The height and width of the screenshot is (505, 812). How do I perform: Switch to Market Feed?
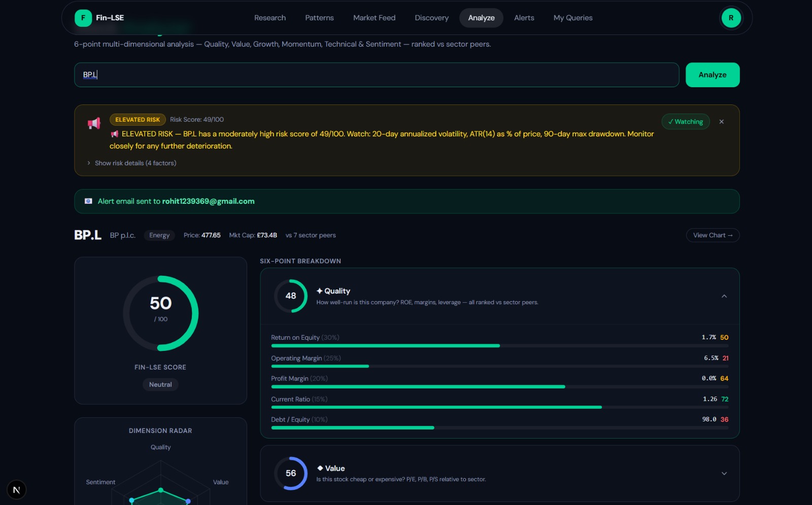[x=374, y=18]
